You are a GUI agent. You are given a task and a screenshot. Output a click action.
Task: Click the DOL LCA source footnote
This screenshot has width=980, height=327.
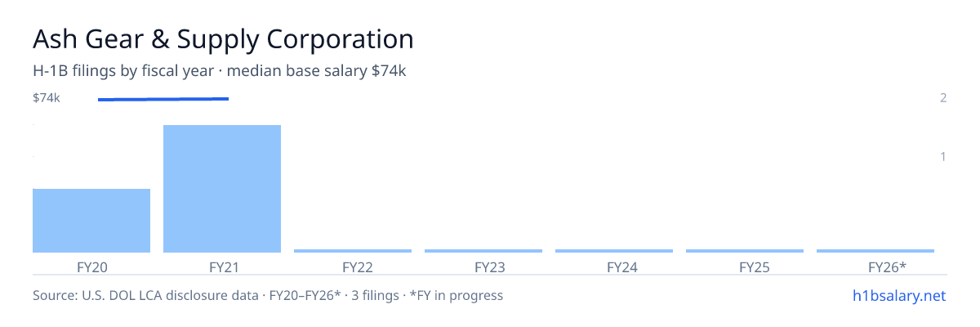[268, 295]
